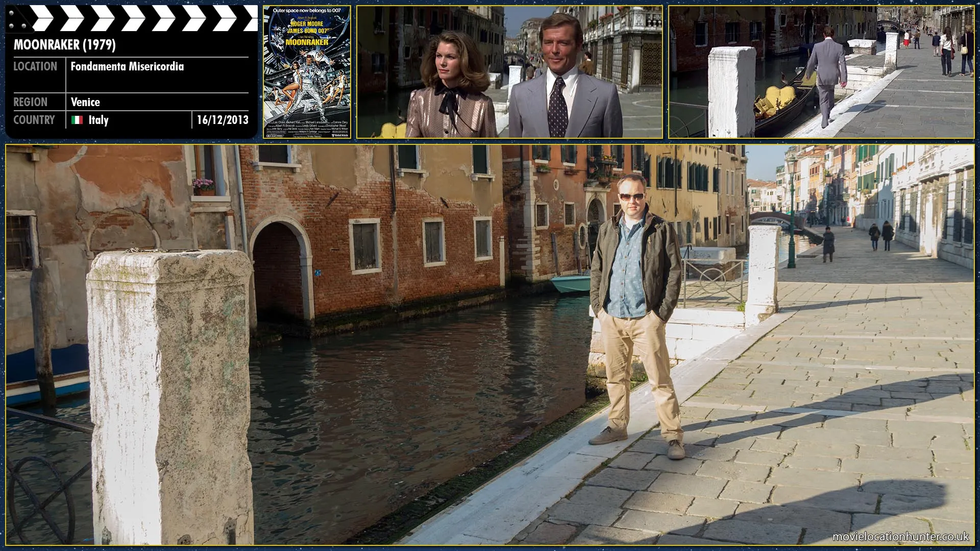
Task: Click the LOCATION field label
Action: [x=35, y=66]
